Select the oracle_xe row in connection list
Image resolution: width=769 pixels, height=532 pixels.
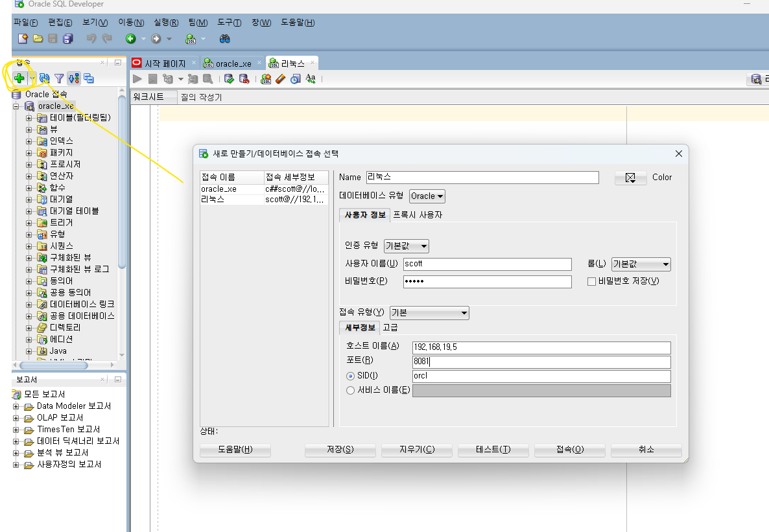265,189
